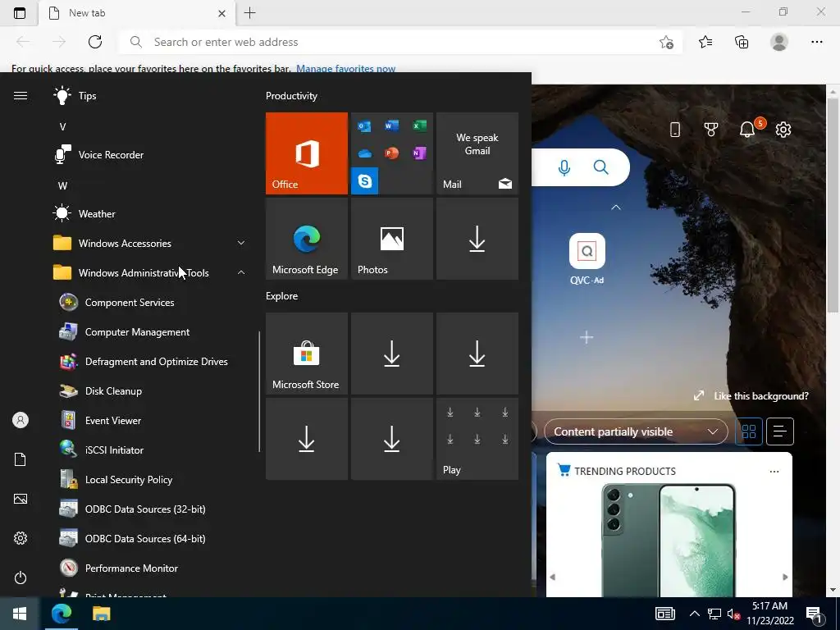Click the Explore group heading
840x630 pixels.
(282, 295)
